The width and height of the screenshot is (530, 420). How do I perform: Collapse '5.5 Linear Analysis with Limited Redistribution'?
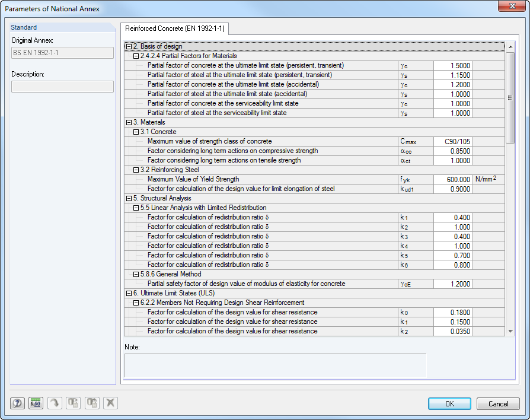click(136, 208)
